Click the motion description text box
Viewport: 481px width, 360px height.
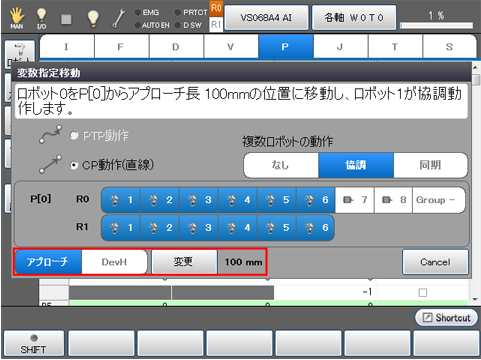[241, 101]
